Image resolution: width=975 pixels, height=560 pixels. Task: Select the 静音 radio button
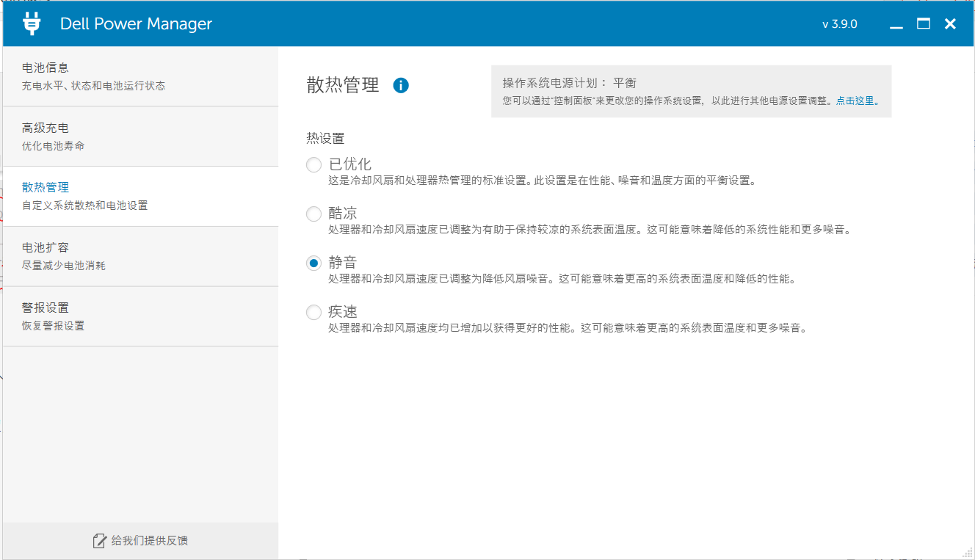pyautogui.click(x=313, y=263)
